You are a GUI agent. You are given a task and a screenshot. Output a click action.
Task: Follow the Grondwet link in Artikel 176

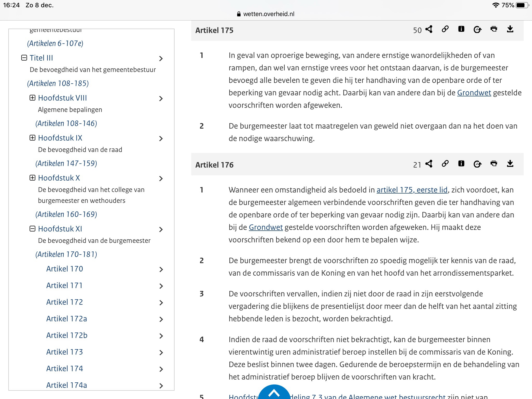click(266, 227)
